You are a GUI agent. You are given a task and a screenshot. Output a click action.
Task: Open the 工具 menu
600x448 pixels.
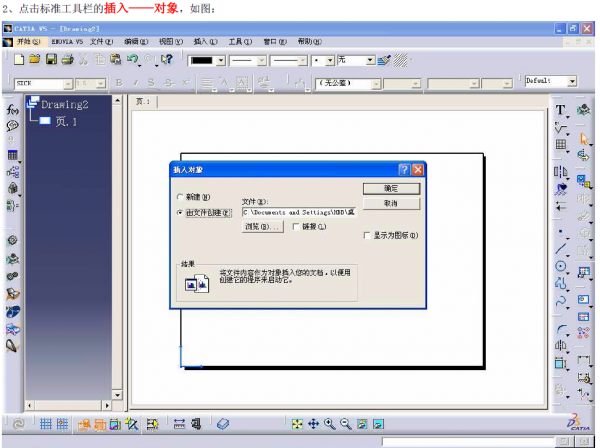240,41
